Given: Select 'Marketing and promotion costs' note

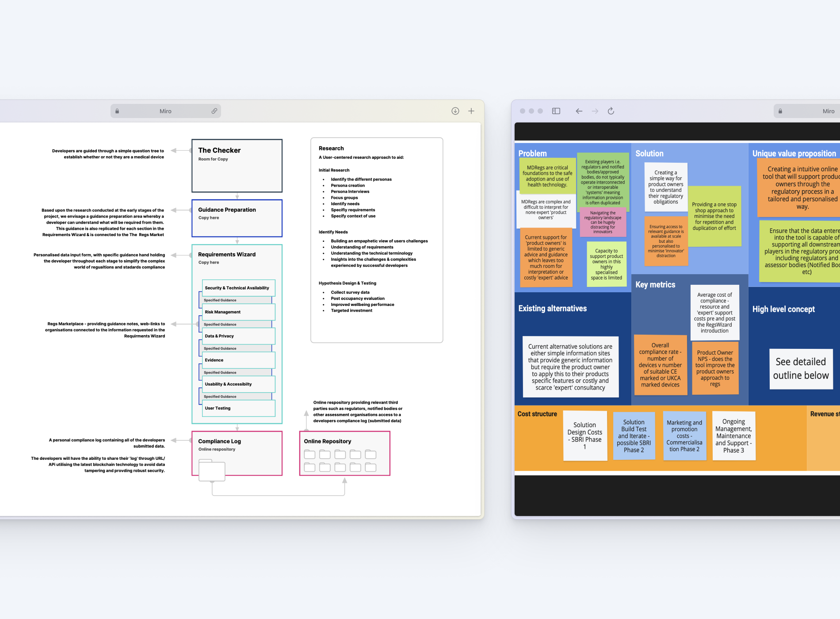Looking at the screenshot, I should point(684,436).
